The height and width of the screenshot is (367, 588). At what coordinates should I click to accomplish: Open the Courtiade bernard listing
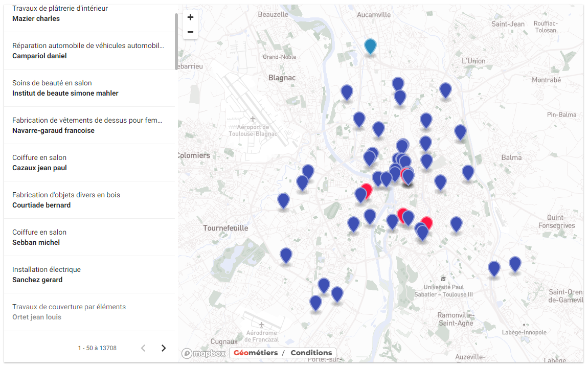(x=89, y=200)
